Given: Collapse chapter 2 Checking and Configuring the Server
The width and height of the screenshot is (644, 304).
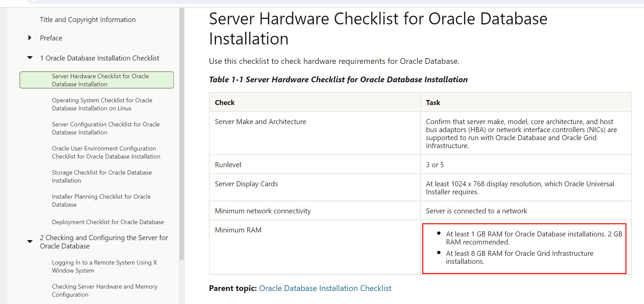Looking at the screenshot, I should click(30, 241).
